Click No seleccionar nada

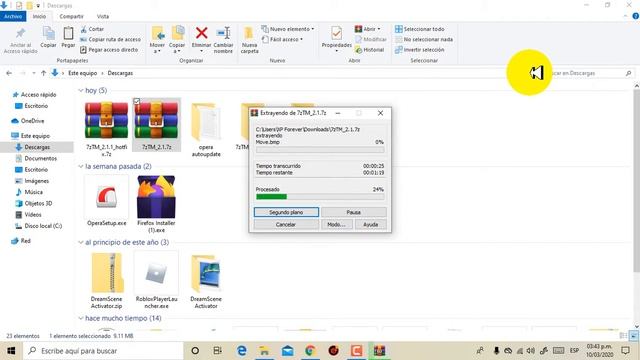424,39
